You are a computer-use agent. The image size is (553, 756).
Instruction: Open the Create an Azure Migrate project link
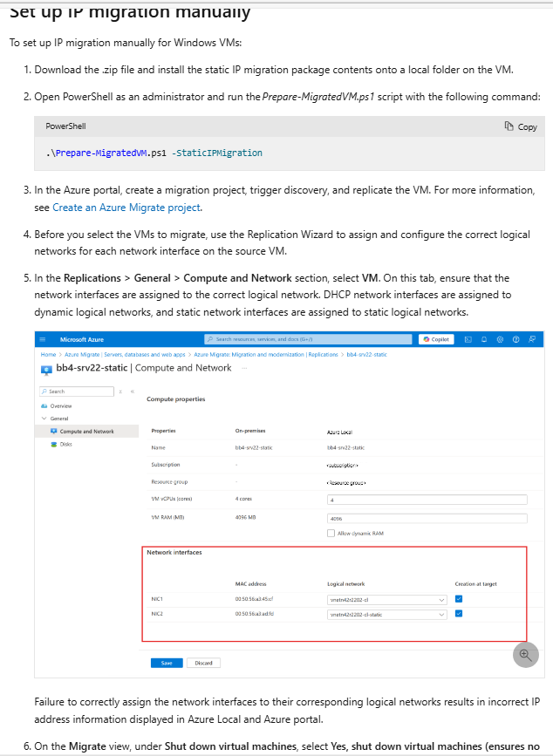tap(126, 208)
